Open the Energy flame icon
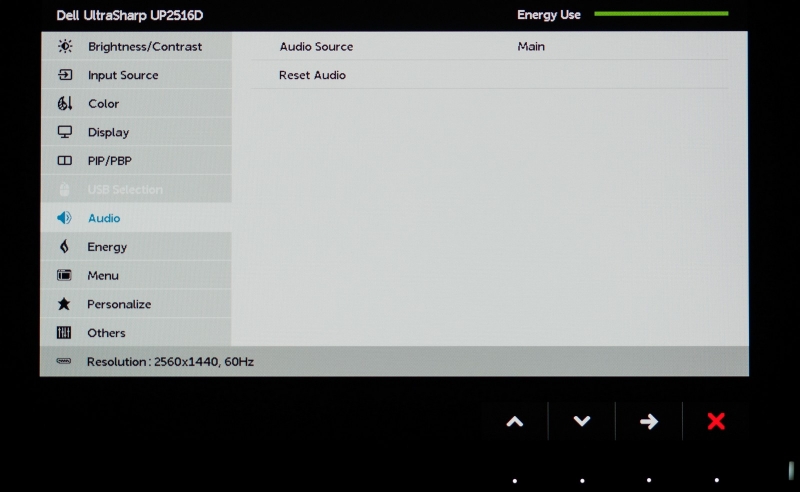 (x=64, y=247)
